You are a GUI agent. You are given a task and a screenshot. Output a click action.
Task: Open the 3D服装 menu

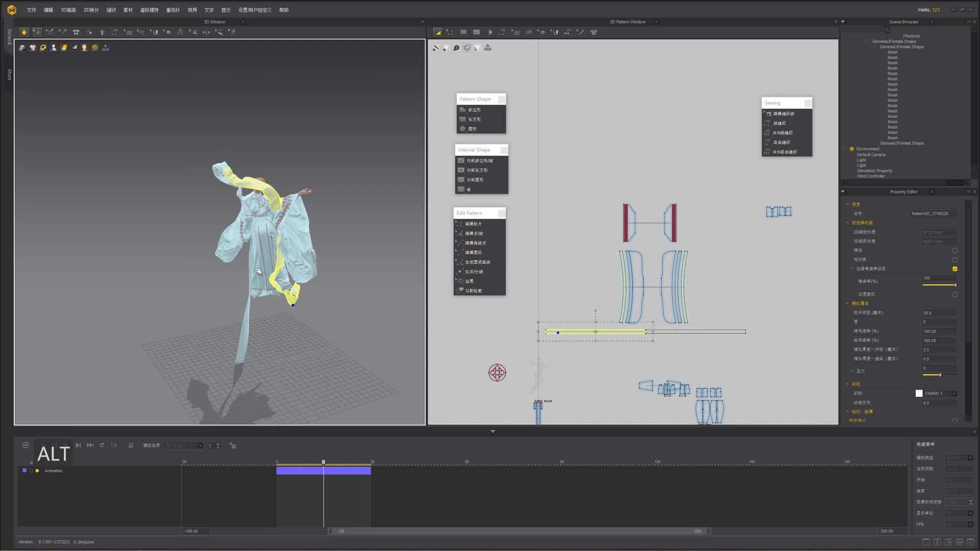pos(68,10)
